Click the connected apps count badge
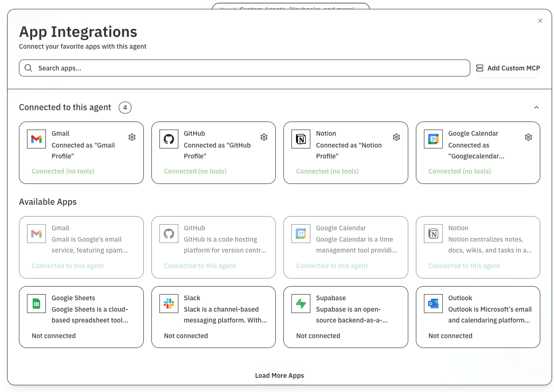Image resolution: width=554 pixels, height=392 pixels. click(125, 108)
